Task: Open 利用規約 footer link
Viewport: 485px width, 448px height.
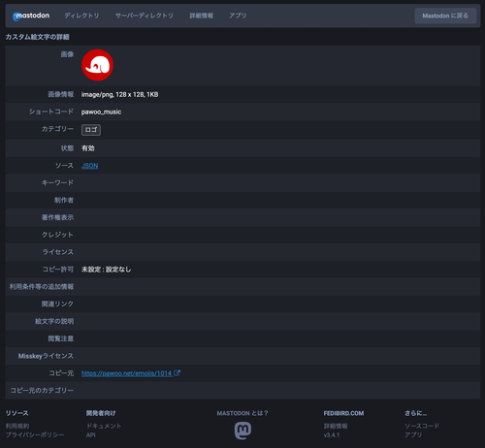Action: pos(17,426)
